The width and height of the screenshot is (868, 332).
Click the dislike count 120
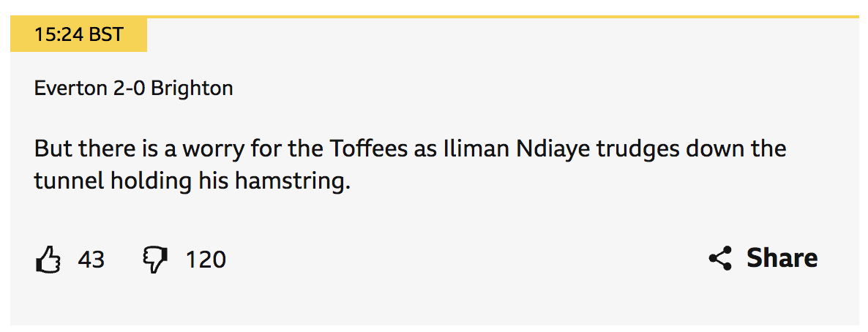[x=206, y=260]
